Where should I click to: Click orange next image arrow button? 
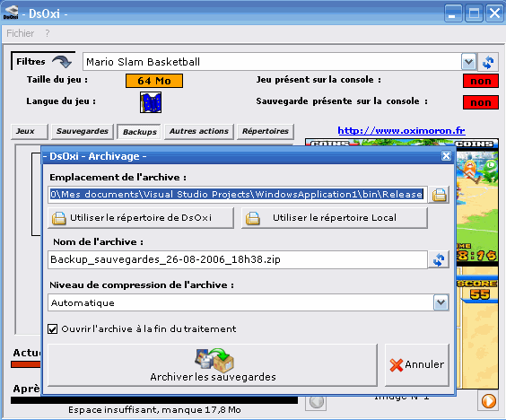click(x=488, y=401)
